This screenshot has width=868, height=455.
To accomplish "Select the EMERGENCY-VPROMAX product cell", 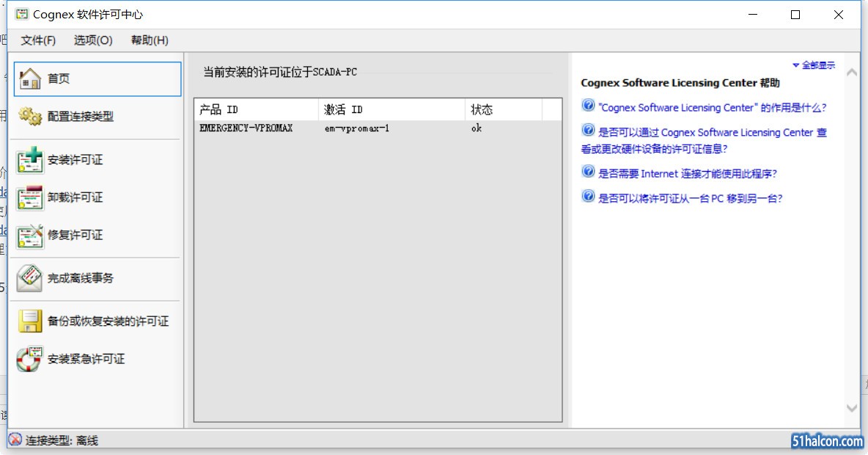I will 246,128.
